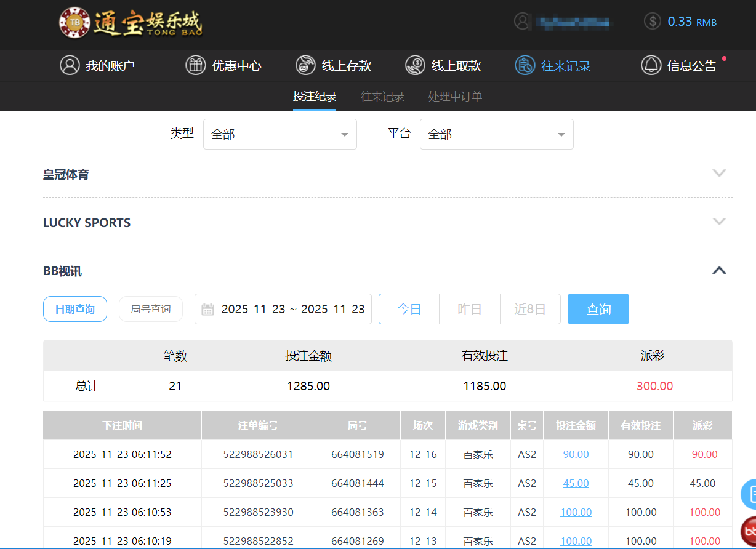
Task: Open the 往来记录 tab
Action: (382, 96)
